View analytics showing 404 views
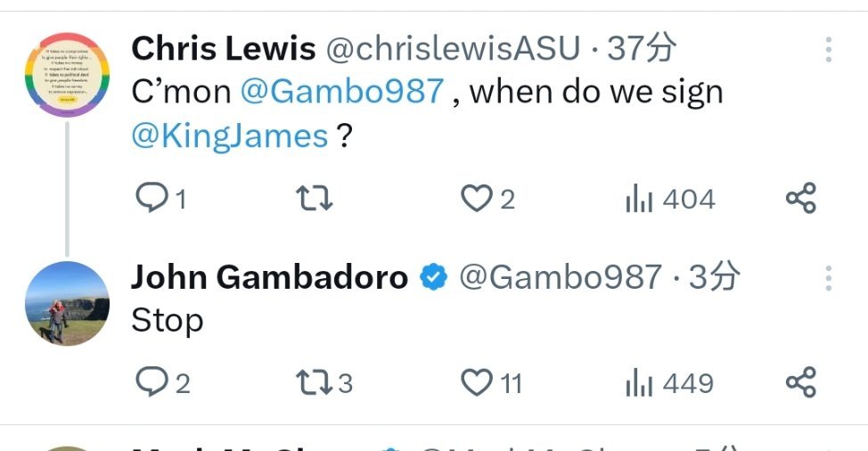Screen dimensions: 868x451 tap(670, 199)
